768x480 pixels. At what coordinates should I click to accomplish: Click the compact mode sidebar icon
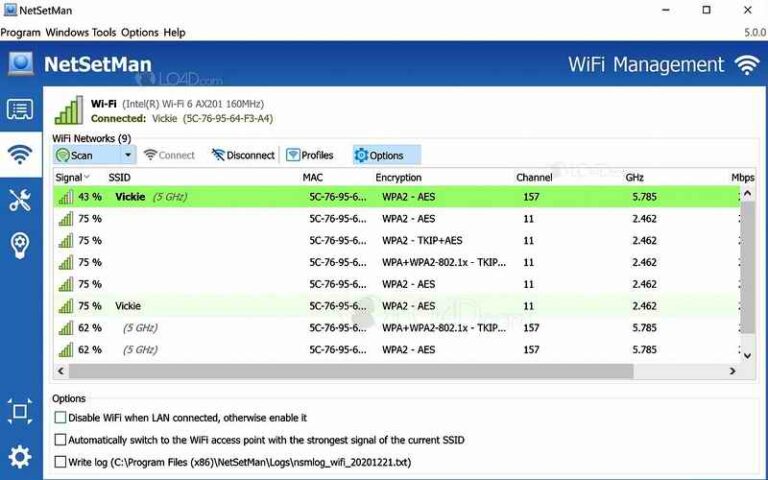(20, 411)
